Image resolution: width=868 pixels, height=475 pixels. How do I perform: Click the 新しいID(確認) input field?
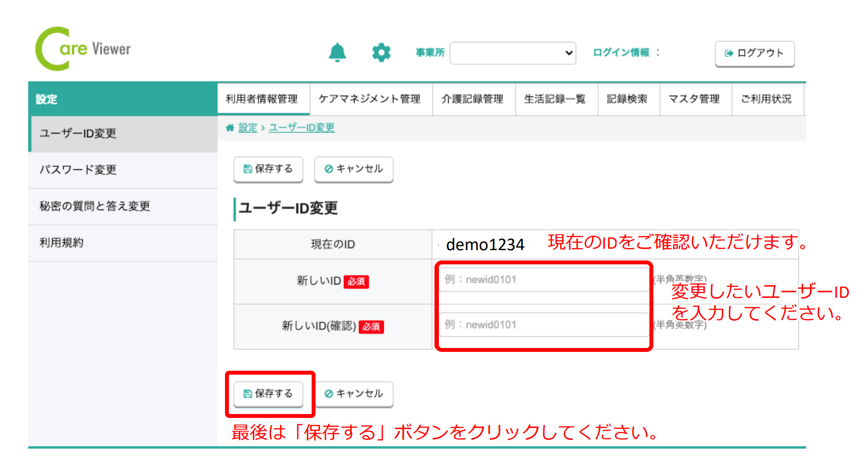(x=543, y=325)
